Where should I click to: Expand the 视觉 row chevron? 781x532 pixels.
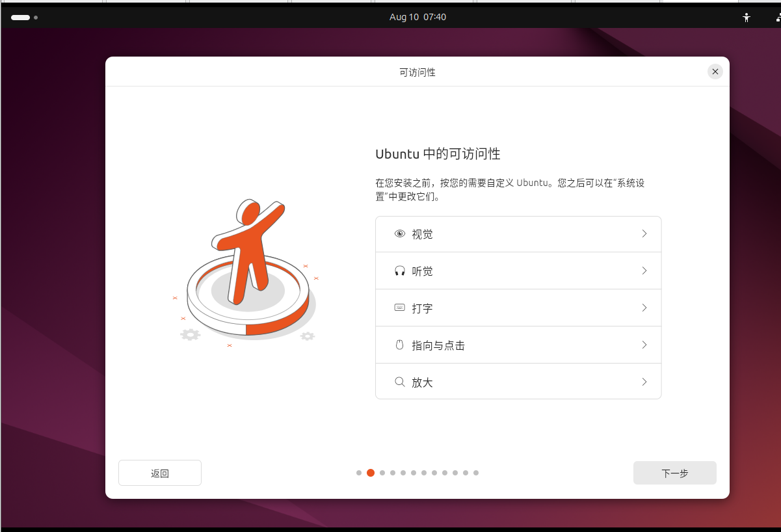[x=644, y=233]
